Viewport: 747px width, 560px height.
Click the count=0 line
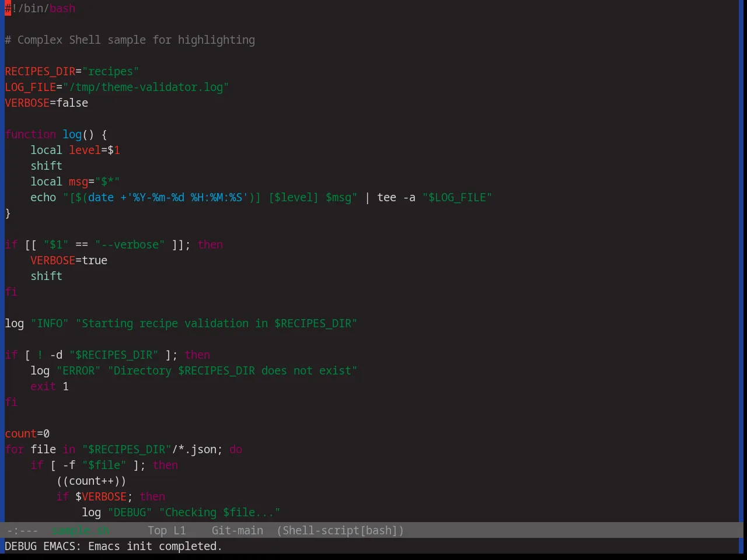(x=27, y=433)
